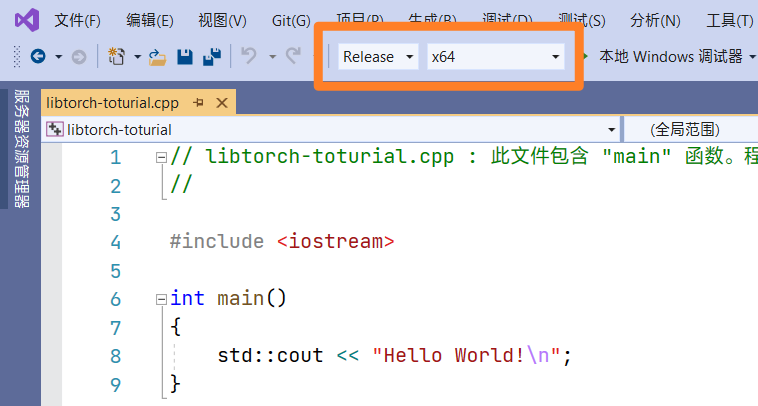Click the Save floppy disk icon
Screen dimensions: 758x406
pos(185,57)
